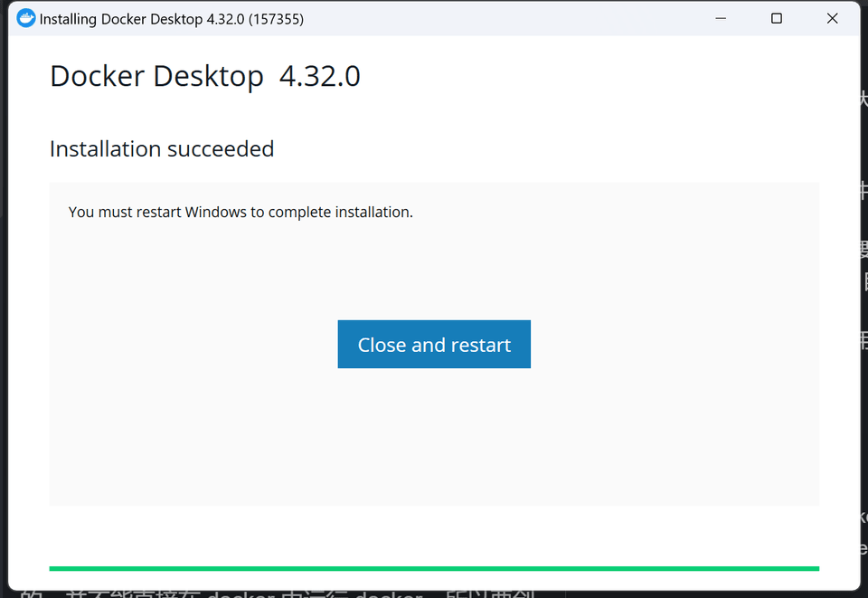Click the background document text below the installer

271,593
